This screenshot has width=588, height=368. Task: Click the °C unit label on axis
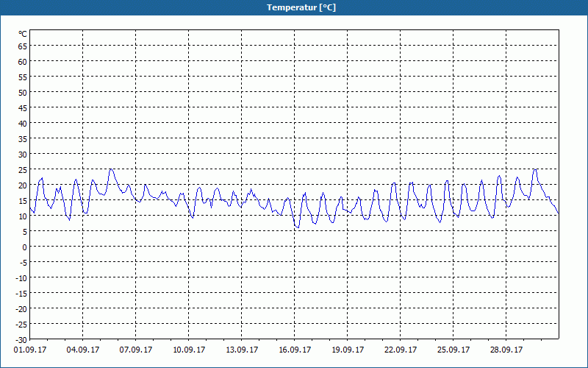(x=23, y=34)
